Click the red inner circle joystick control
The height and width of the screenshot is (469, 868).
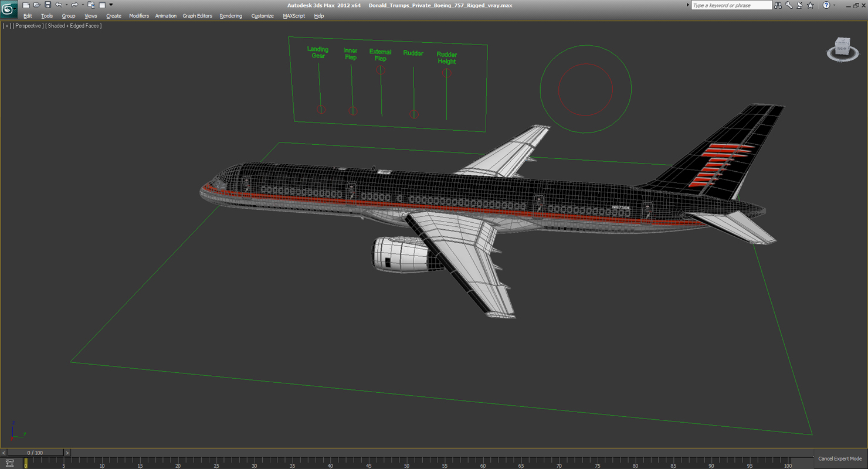tap(585, 89)
